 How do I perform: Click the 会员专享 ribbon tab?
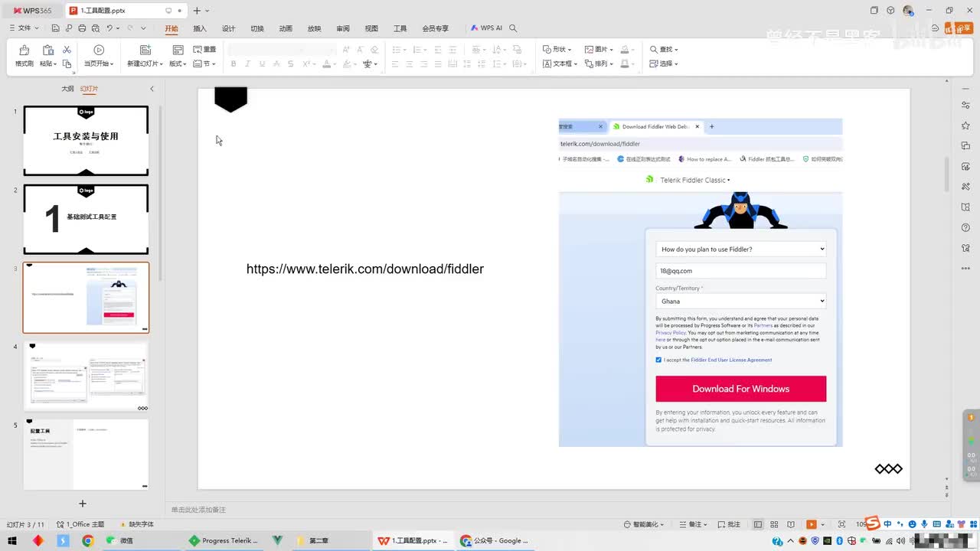[436, 28]
